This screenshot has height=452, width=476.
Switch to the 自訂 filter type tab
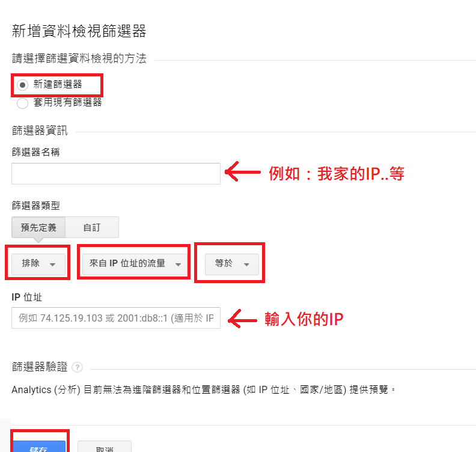[92, 227]
